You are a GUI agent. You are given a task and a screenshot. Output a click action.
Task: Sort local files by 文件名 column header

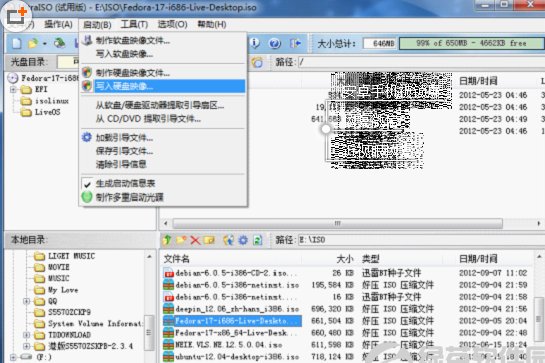(177, 259)
